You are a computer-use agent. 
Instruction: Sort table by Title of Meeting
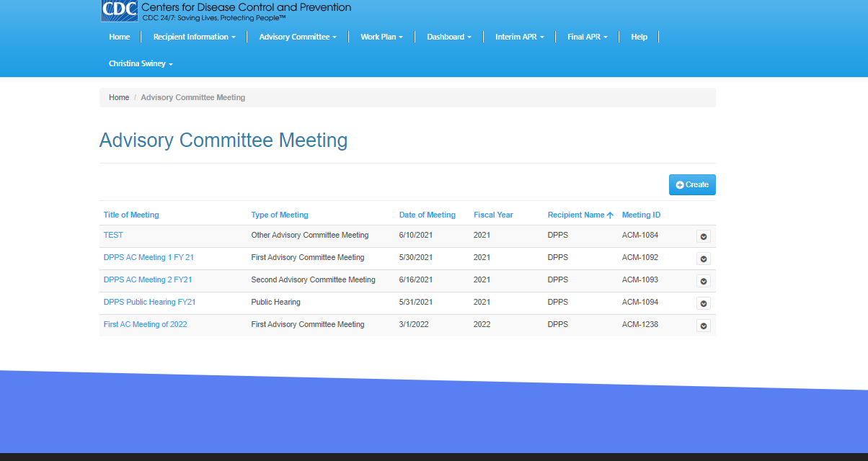click(x=131, y=215)
